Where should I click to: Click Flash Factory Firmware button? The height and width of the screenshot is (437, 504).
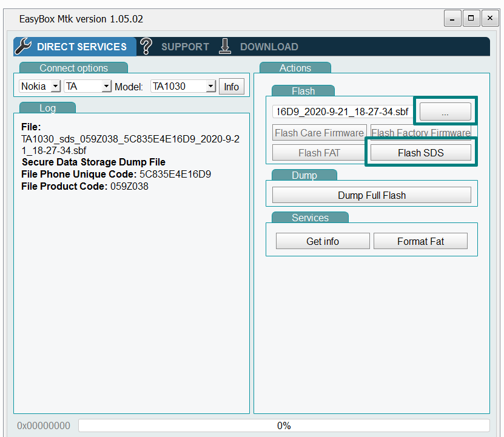pyautogui.click(x=421, y=132)
